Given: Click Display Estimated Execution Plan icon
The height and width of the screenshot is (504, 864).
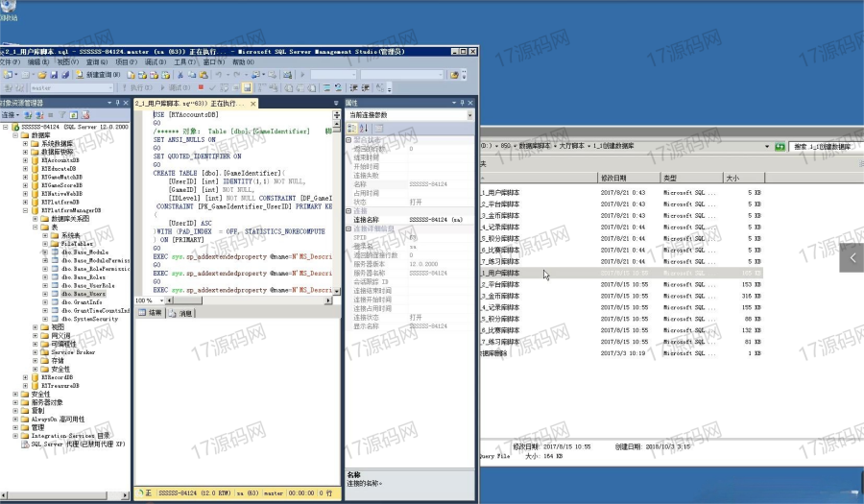Looking at the screenshot, I should (225, 87).
